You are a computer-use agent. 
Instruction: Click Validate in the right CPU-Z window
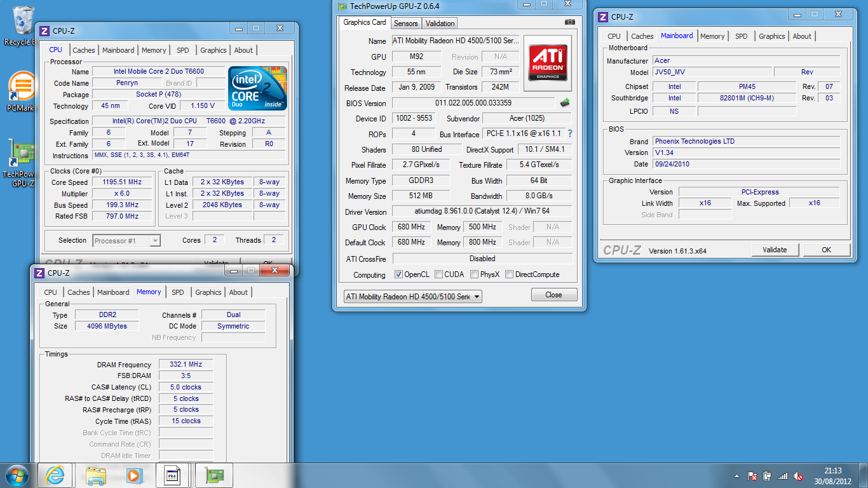775,250
